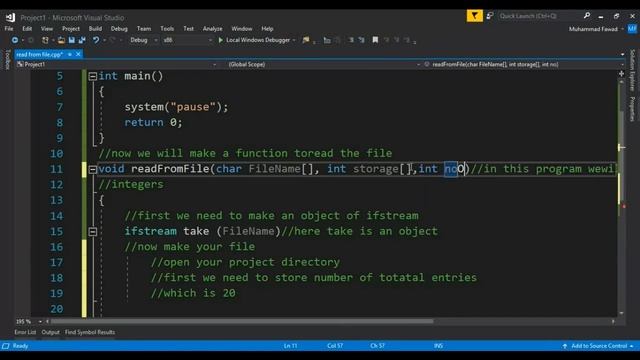Screen dimensions: 640x360
Task: Save the file with the Save icon
Action: pyautogui.click(x=71, y=40)
